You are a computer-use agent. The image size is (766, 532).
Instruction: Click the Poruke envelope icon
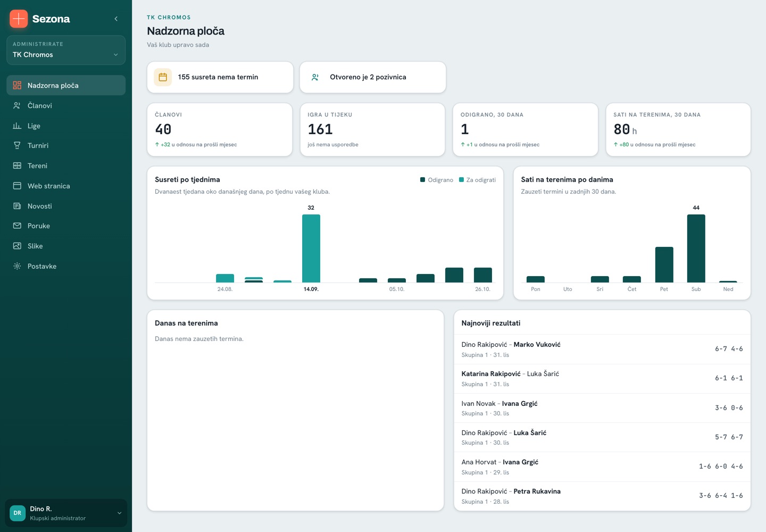pos(17,226)
